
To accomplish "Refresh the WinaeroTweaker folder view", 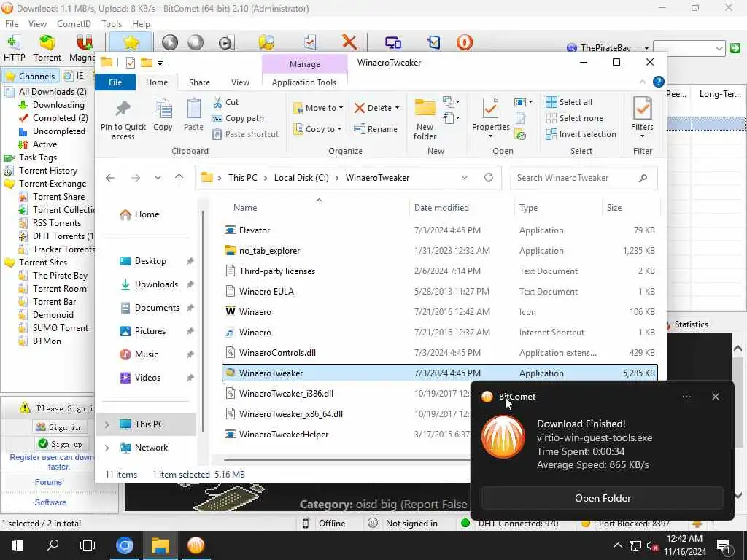I will [x=489, y=178].
